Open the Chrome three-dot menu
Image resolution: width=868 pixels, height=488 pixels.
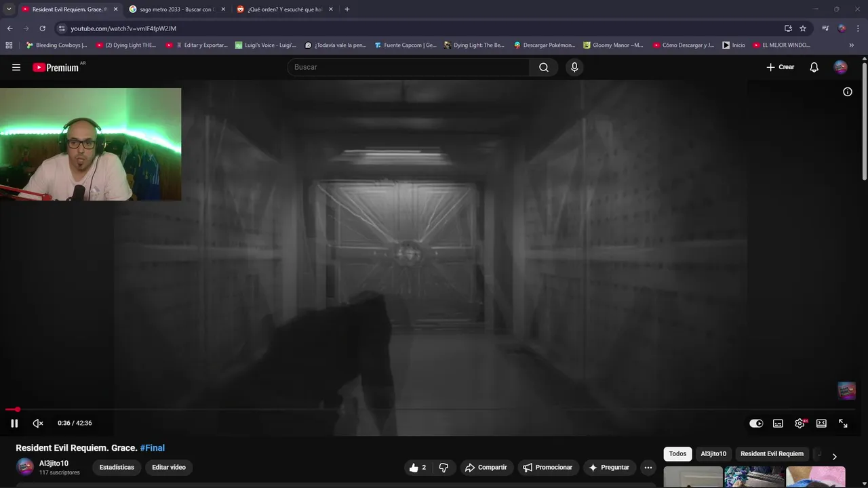tap(859, 28)
